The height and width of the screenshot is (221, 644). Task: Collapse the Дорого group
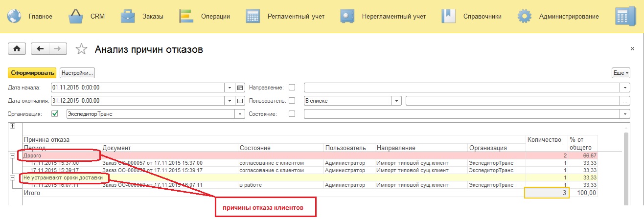pyautogui.click(x=13, y=155)
